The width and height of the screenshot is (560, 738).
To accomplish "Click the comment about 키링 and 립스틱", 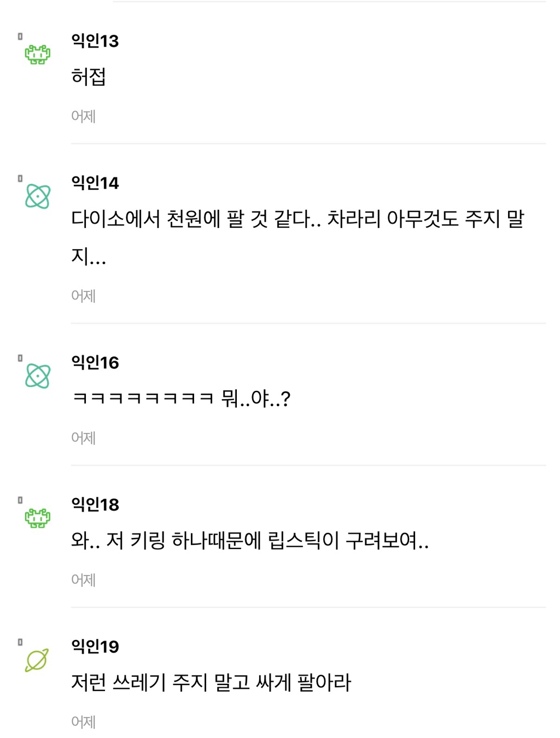I will (x=249, y=541).
